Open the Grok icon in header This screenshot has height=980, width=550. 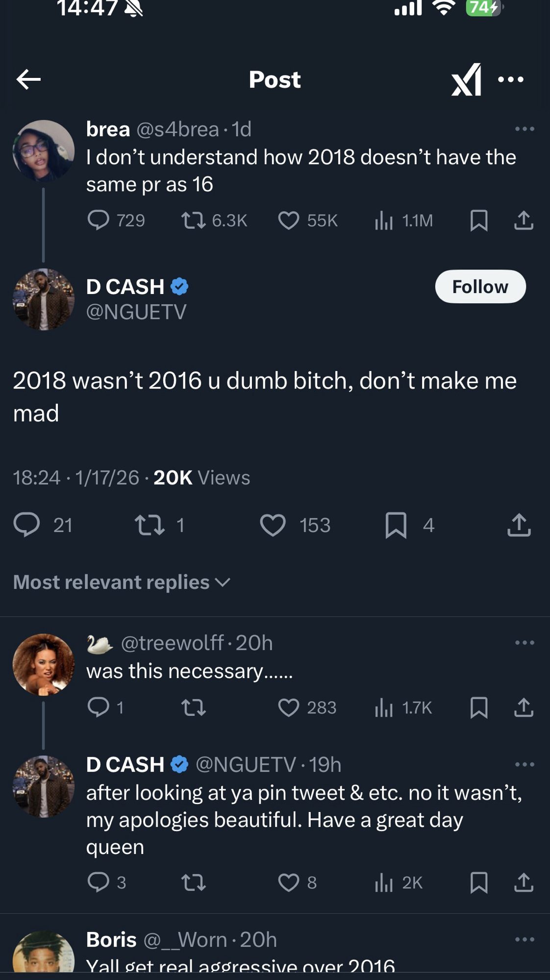tap(466, 79)
